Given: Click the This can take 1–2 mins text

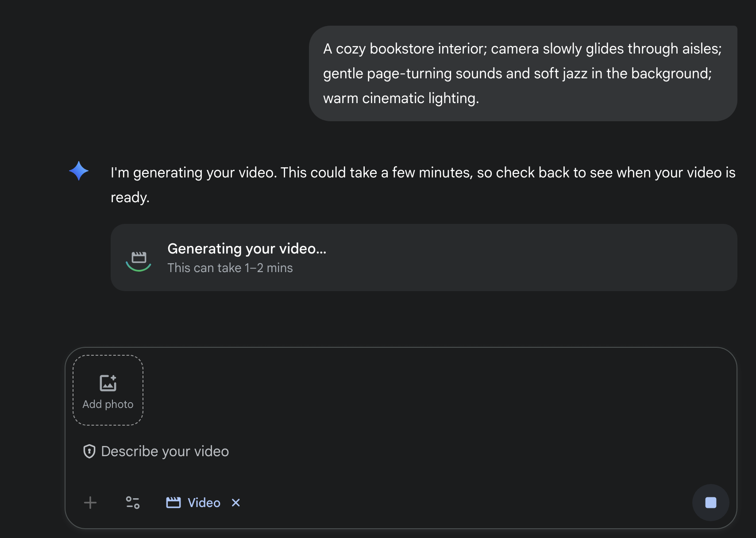Looking at the screenshot, I should click(230, 268).
